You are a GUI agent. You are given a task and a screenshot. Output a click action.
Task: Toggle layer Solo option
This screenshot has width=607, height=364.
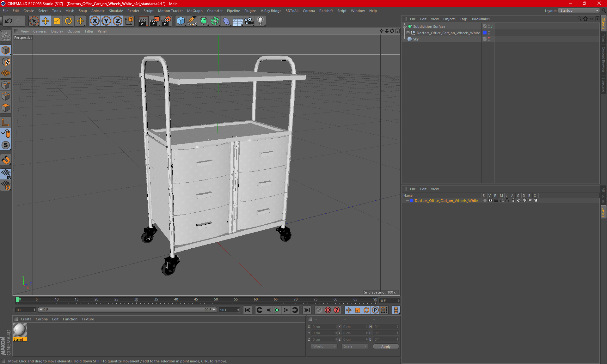tap(485, 201)
